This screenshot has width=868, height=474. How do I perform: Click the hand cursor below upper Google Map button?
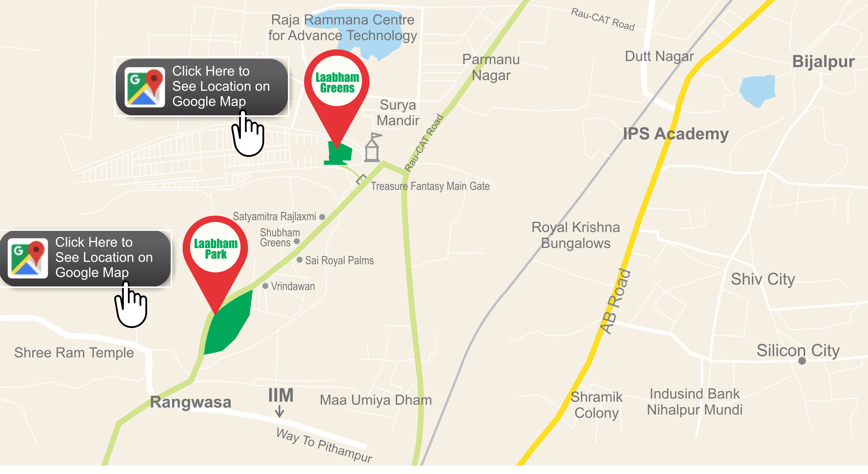pos(248,133)
